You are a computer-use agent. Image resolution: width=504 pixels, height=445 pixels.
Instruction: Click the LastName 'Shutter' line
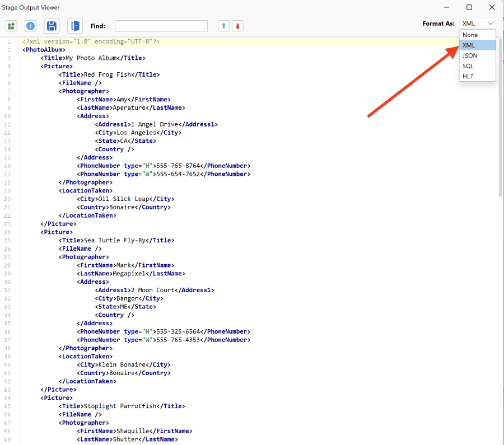coord(127,439)
